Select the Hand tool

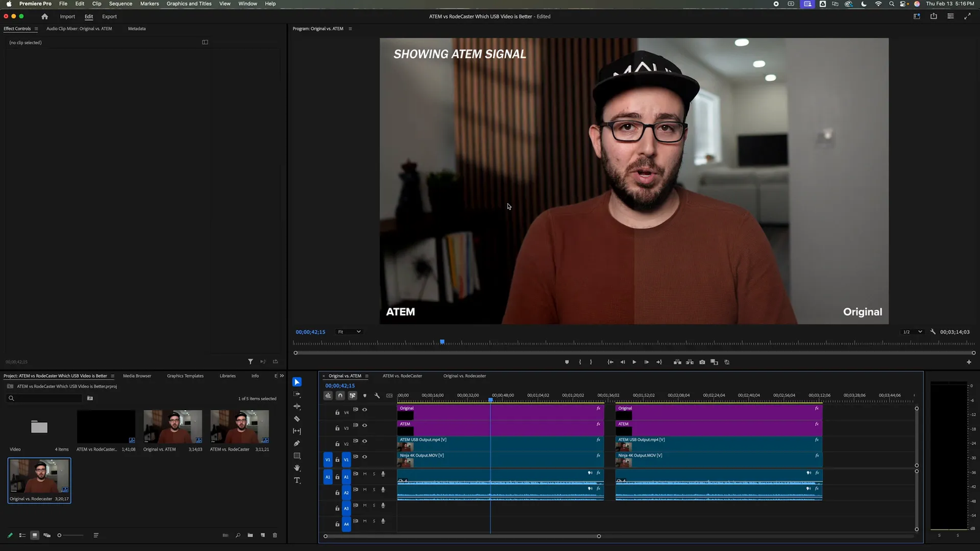click(x=297, y=468)
